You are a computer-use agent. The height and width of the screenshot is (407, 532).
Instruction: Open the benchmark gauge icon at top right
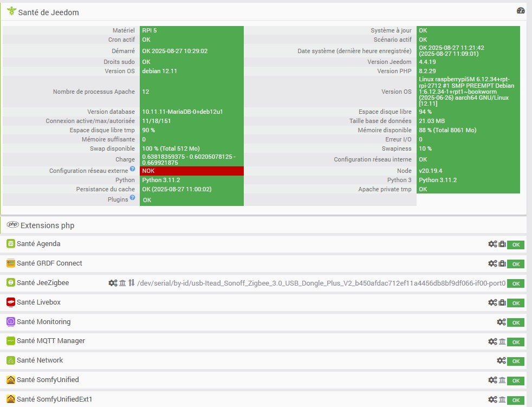(x=521, y=11)
